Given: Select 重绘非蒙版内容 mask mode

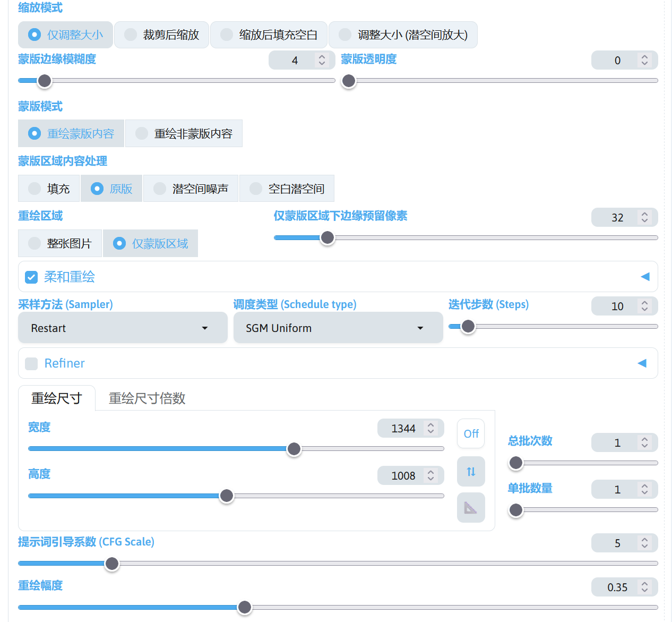Looking at the screenshot, I should pyautogui.click(x=184, y=134).
